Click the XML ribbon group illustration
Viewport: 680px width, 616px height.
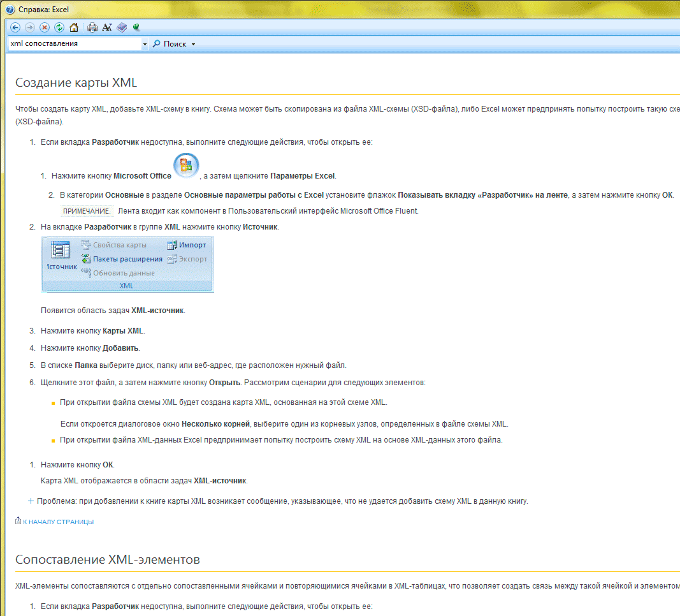coord(127,264)
